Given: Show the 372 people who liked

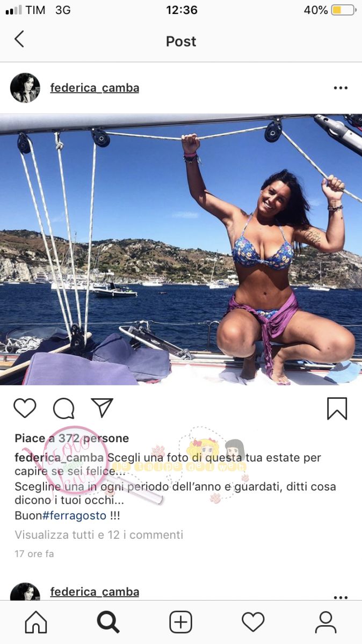Looking at the screenshot, I should coord(72,438).
